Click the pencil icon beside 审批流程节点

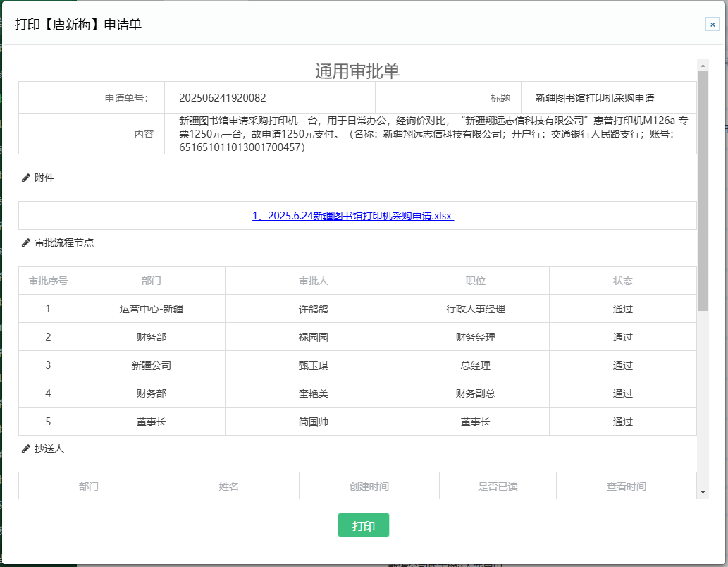(x=26, y=243)
